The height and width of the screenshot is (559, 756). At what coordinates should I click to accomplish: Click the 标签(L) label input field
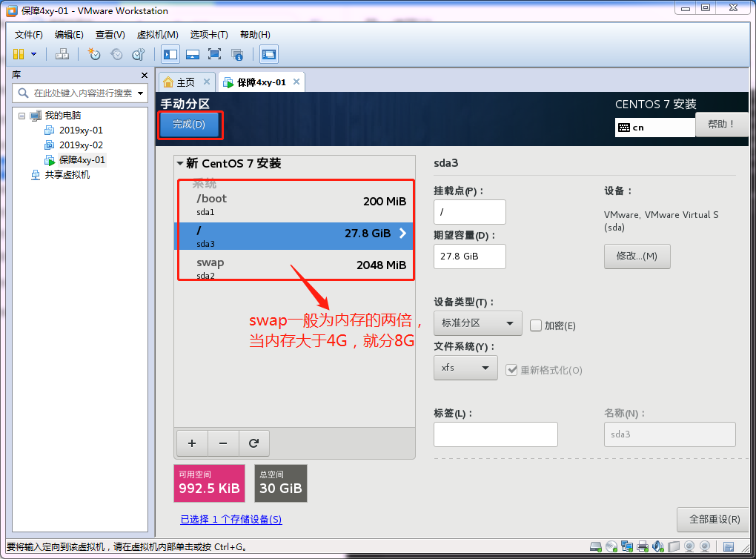[496, 434]
